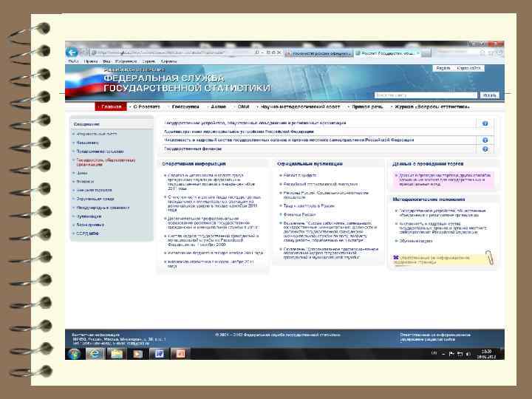
Task: Open the new tab button in the browser
Action: 426,53
